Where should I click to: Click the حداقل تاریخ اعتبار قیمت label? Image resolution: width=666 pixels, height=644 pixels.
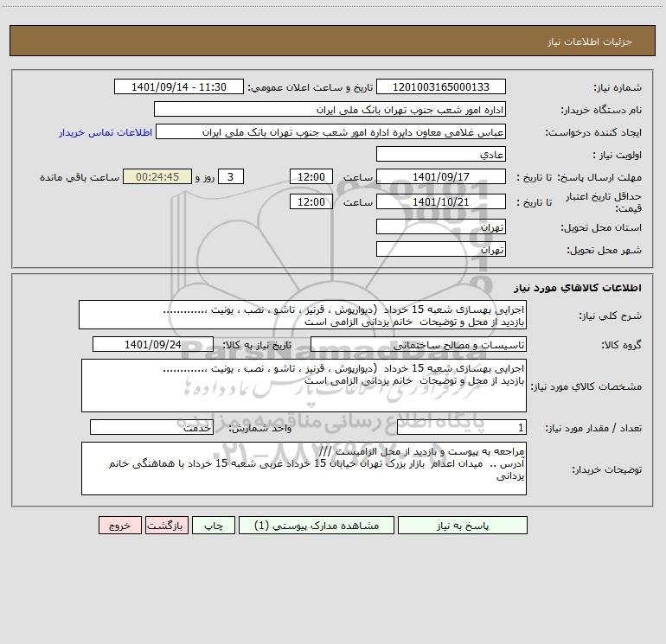(604, 202)
